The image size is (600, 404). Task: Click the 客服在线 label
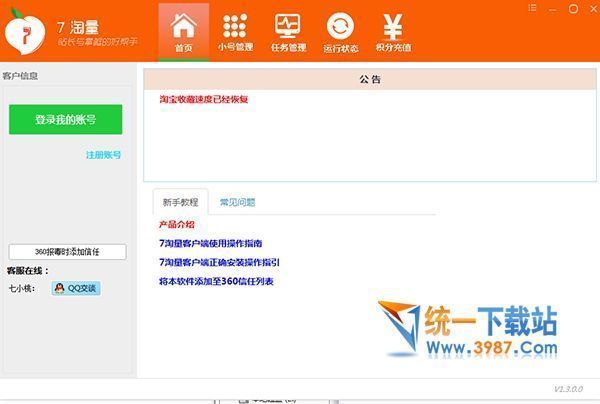coord(28,271)
